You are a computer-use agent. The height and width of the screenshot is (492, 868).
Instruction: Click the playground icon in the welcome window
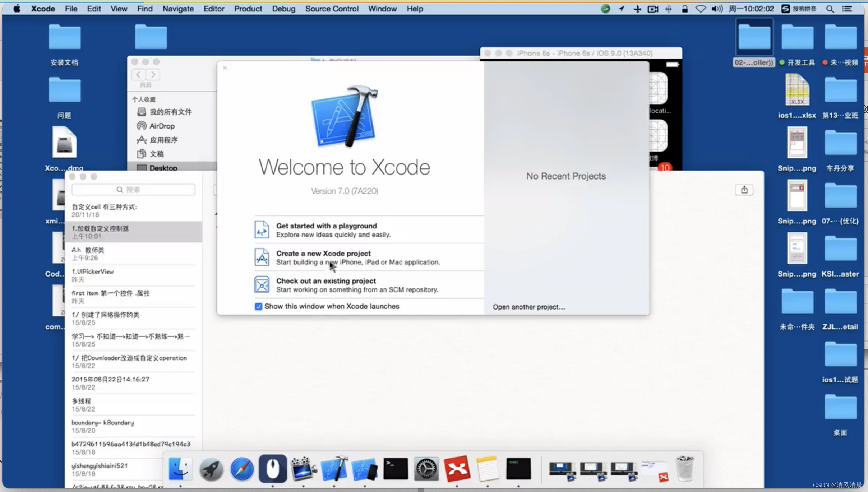(x=262, y=229)
